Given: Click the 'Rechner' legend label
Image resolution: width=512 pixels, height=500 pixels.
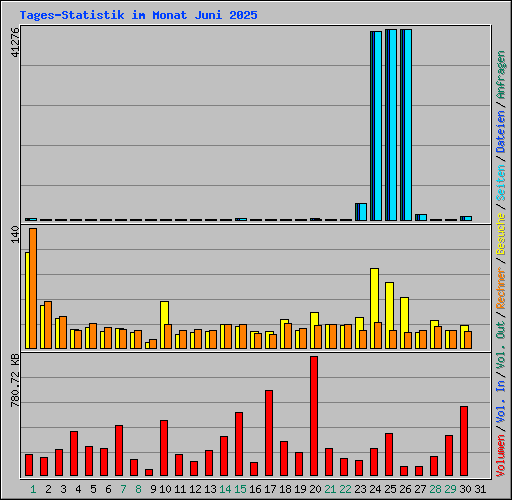Looking at the screenshot, I should coord(501,288).
